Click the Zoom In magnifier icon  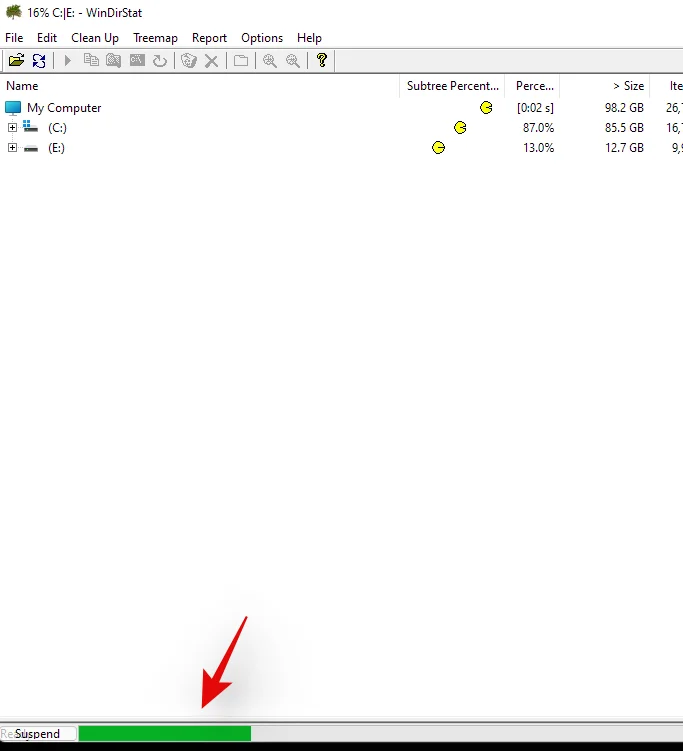269,61
